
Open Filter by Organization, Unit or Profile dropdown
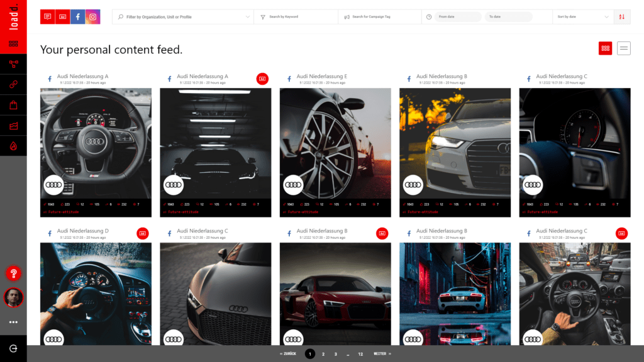[x=183, y=17]
